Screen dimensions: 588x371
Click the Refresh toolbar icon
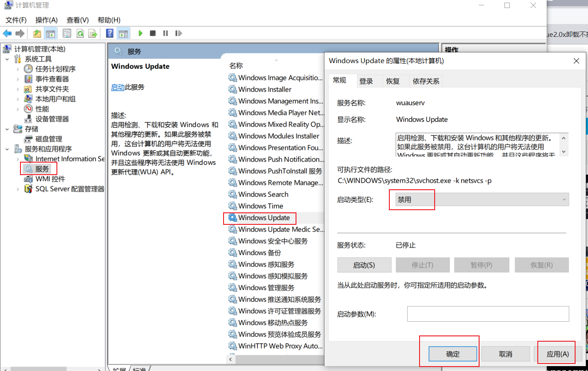click(x=80, y=33)
